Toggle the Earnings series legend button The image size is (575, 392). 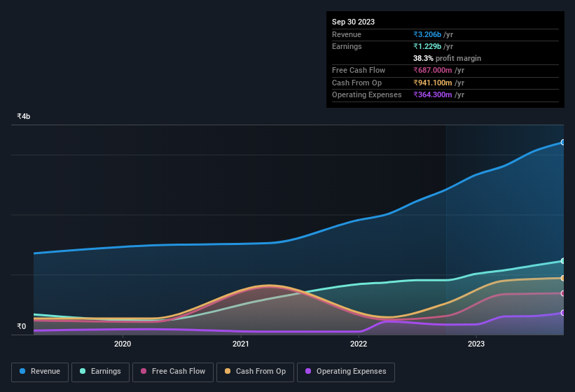(x=100, y=372)
